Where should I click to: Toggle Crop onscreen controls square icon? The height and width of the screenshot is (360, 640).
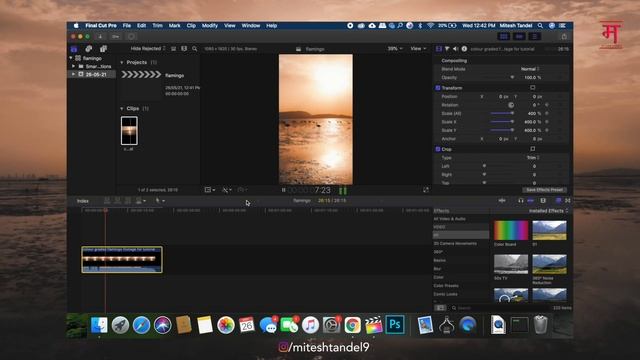[533, 149]
